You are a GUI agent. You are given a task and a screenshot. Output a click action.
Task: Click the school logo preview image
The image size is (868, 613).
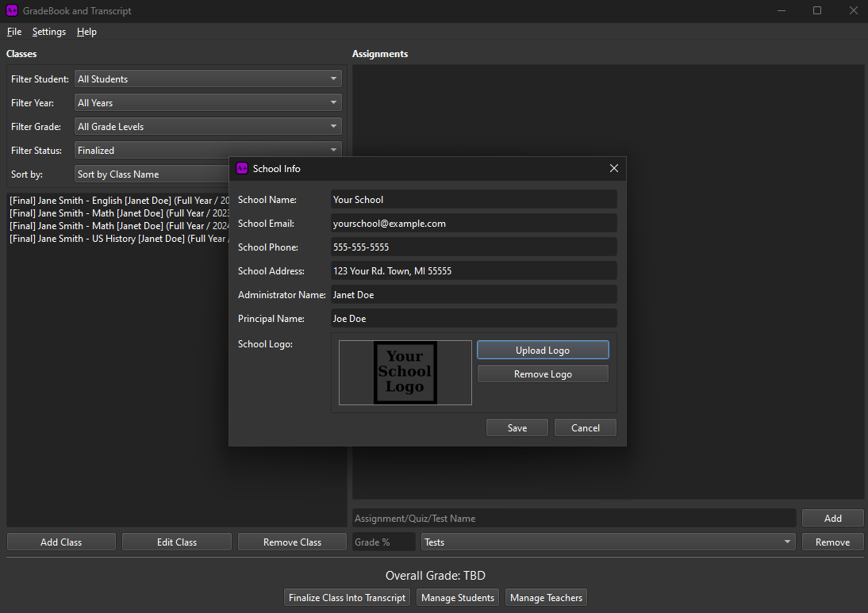click(405, 373)
